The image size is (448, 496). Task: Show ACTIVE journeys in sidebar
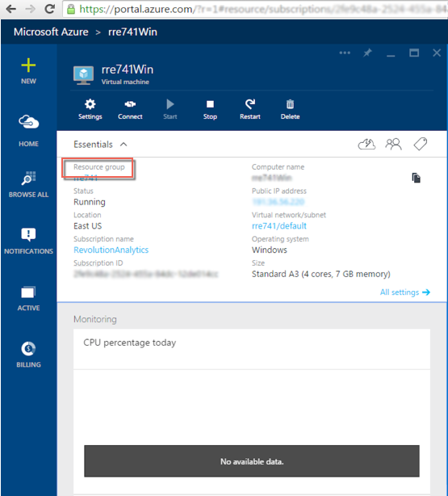[28, 299]
